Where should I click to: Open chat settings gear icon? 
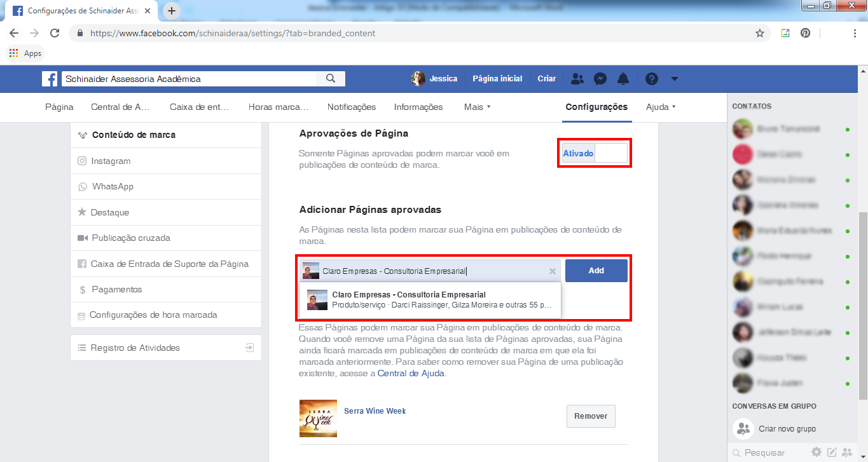click(x=816, y=452)
